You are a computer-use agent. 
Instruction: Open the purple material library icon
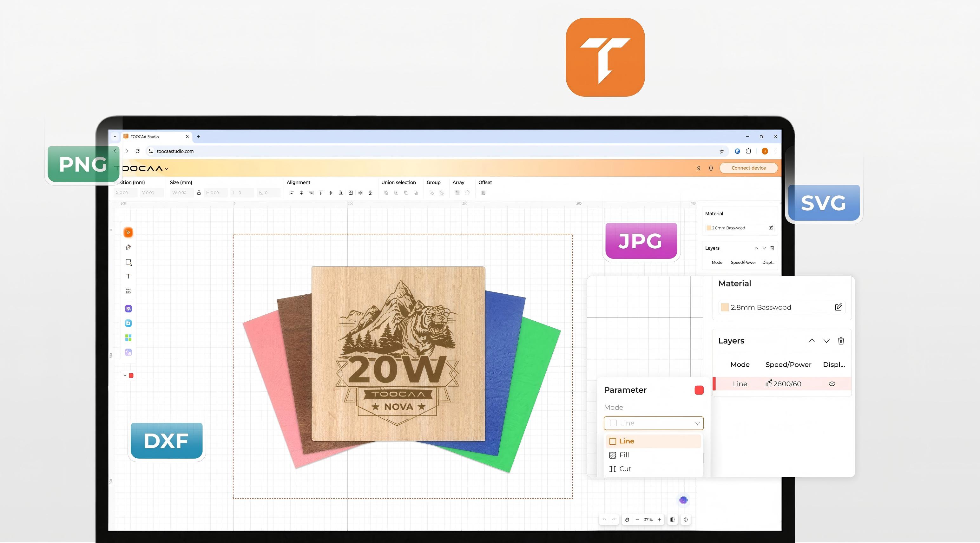(x=128, y=308)
